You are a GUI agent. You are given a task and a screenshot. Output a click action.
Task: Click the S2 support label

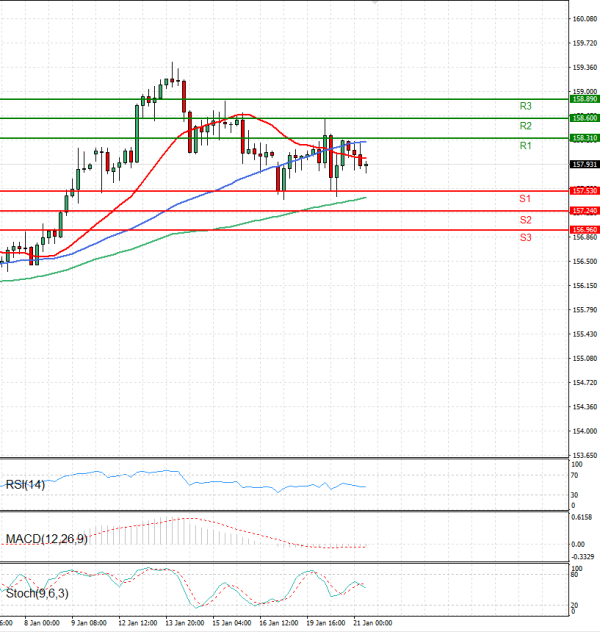click(525, 219)
